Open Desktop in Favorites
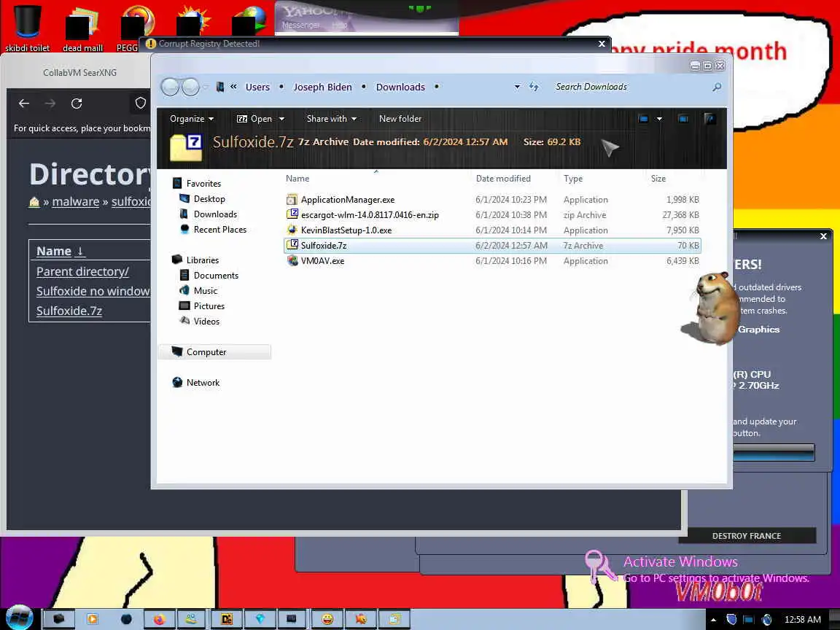The image size is (840, 630). (209, 199)
